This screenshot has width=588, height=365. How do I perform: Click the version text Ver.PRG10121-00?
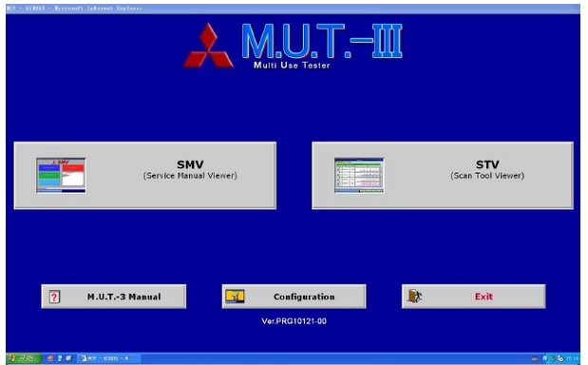tap(294, 321)
